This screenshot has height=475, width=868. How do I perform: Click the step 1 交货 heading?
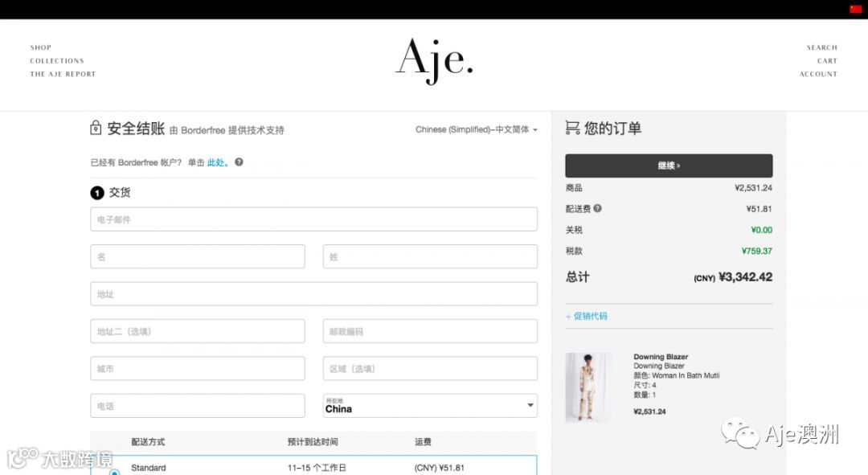111,192
